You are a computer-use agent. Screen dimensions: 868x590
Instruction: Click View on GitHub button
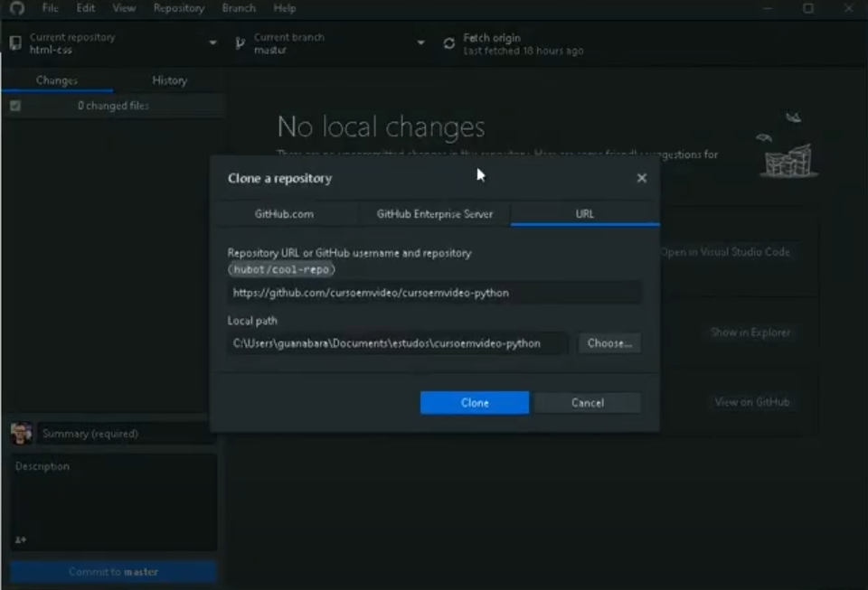tap(752, 402)
